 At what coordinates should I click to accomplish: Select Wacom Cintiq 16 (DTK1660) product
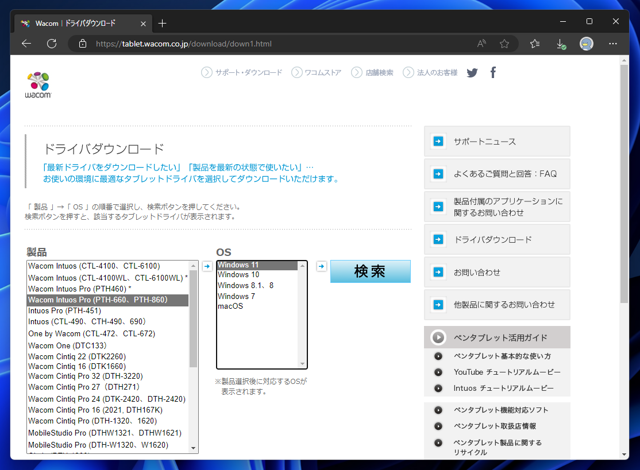pos(107,366)
